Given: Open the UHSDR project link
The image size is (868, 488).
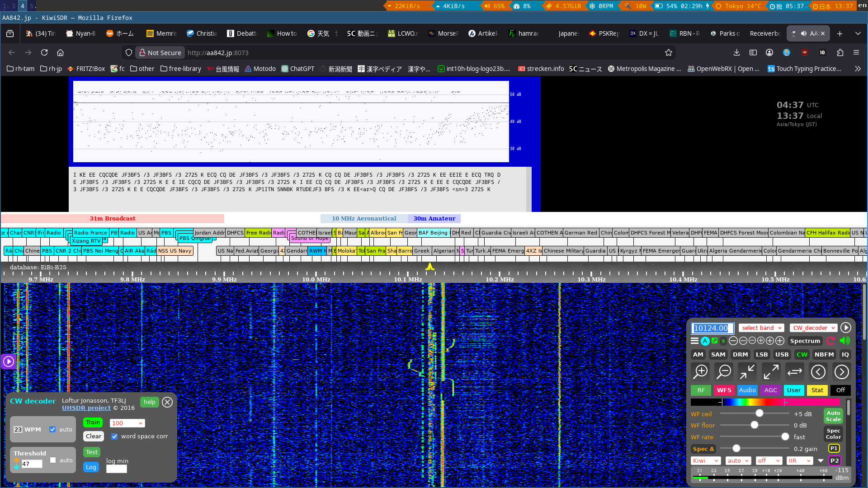Looking at the screenshot, I should click(86, 408).
